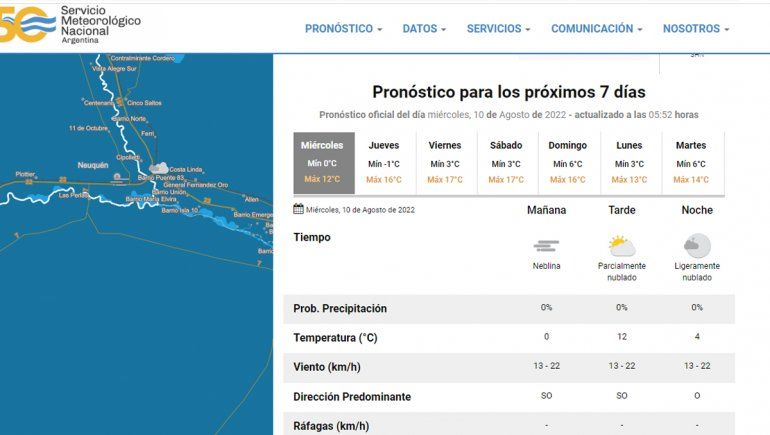Open the Comunicación menu
Image resolution: width=770 pixels, height=435 pixels.
pos(596,29)
